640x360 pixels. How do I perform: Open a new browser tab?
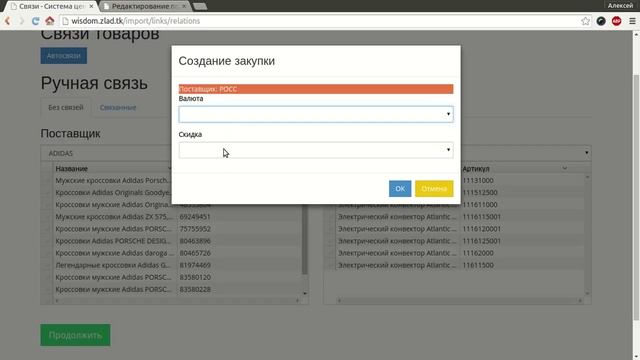coord(200,7)
